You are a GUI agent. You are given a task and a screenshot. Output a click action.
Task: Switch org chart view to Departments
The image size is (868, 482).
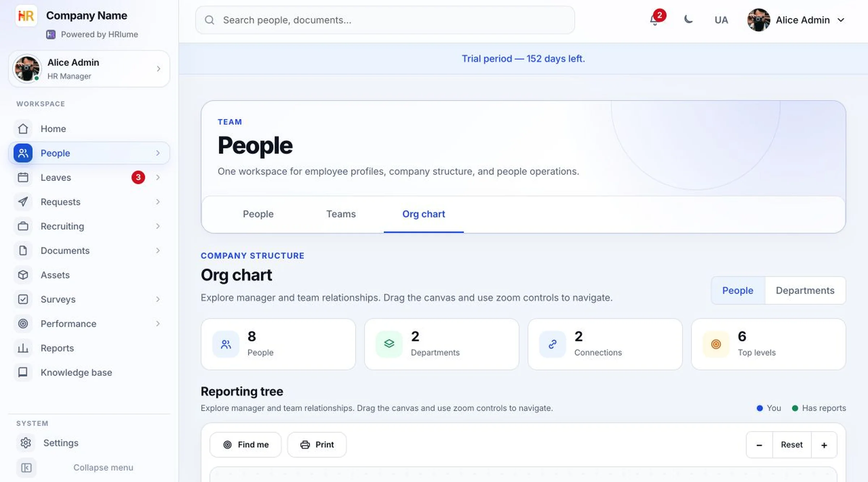[x=805, y=291]
